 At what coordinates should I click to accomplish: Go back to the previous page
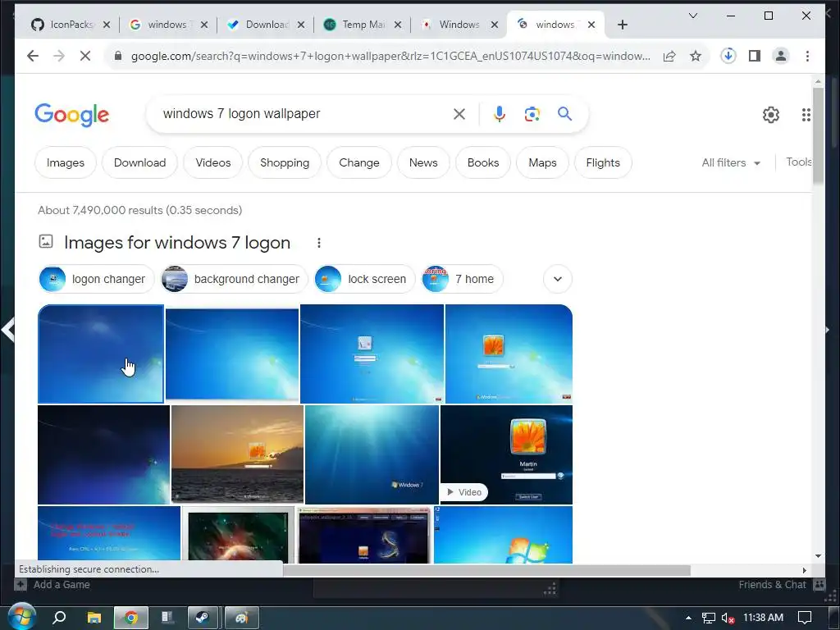(x=33, y=56)
